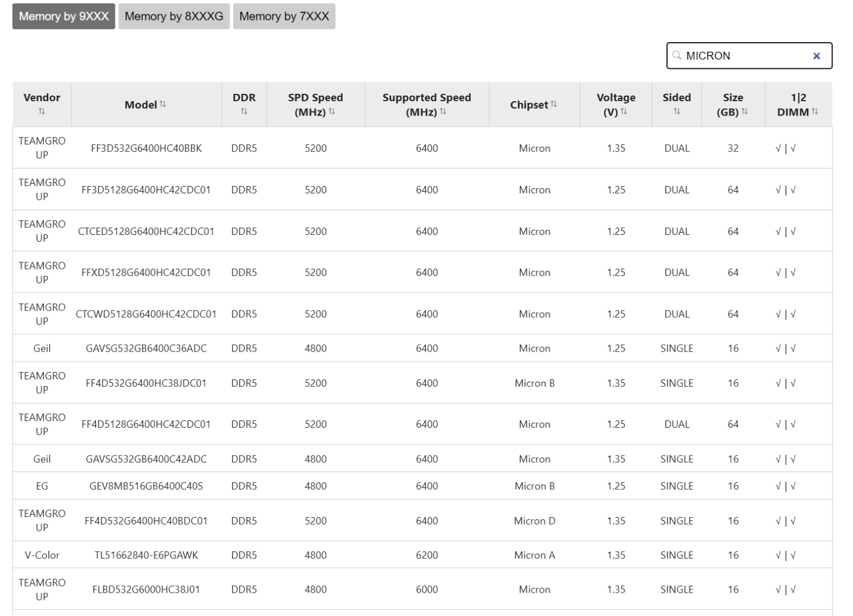Sort by Sided column sort icon
The image size is (853, 616).
(677, 111)
